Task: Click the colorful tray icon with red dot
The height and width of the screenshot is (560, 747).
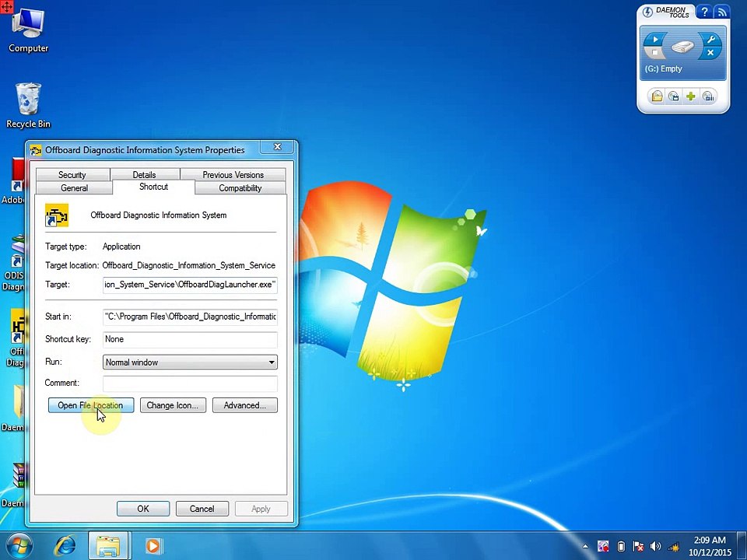Action: coord(603,546)
